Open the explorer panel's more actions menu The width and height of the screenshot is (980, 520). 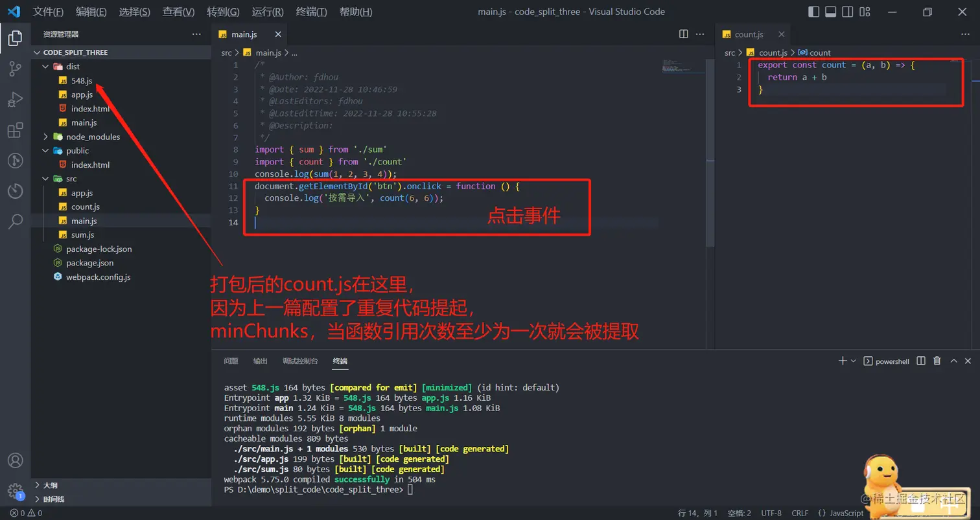tap(196, 34)
